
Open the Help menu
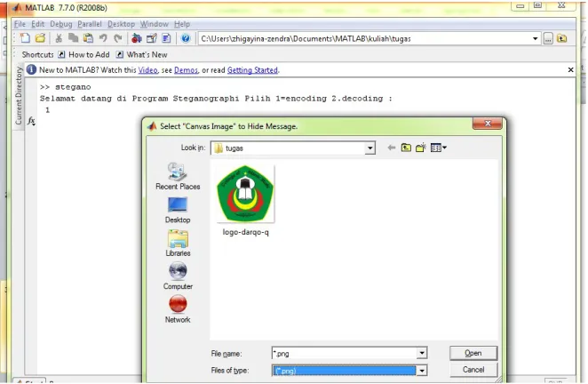coord(182,24)
